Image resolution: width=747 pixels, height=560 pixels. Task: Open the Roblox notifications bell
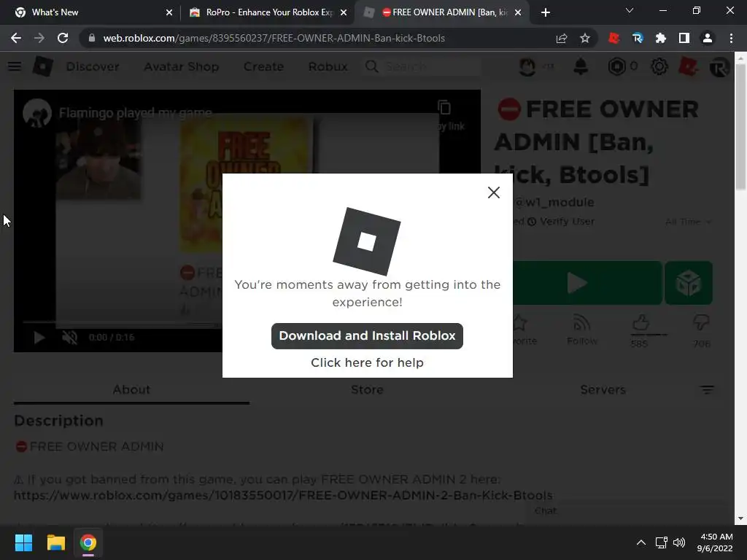[580, 66]
